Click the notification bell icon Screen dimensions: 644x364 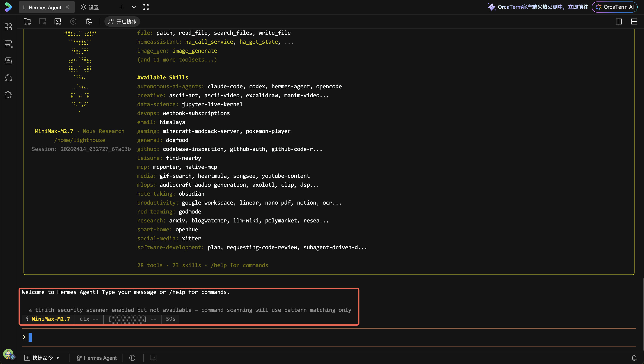[634, 358]
